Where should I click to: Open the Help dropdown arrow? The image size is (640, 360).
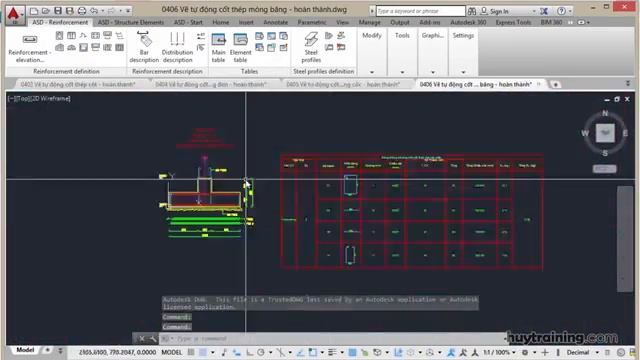[x=570, y=11]
